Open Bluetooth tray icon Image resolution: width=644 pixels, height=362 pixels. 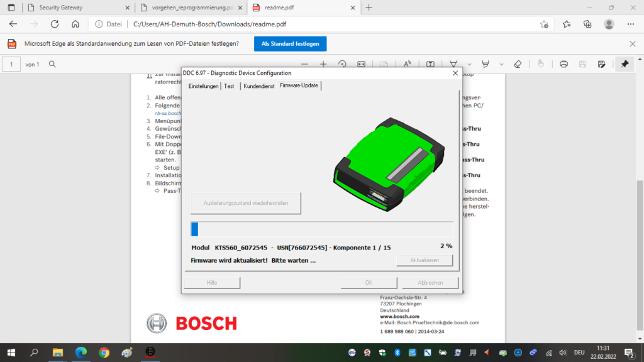pyautogui.click(x=397, y=353)
